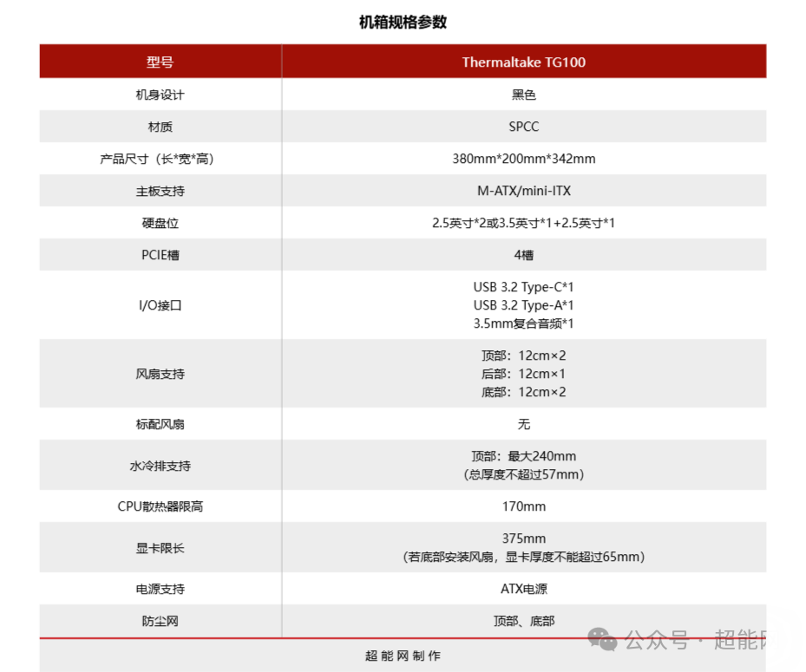Viewport: 806px width, 672px height.
Task: Select the 产品尺寸 dimensions value 380mm*200mm*342mm
Action: [x=522, y=159]
